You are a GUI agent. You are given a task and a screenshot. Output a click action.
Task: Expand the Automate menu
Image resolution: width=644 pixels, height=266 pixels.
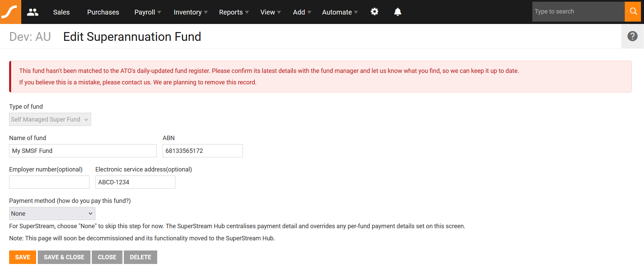click(340, 12)
